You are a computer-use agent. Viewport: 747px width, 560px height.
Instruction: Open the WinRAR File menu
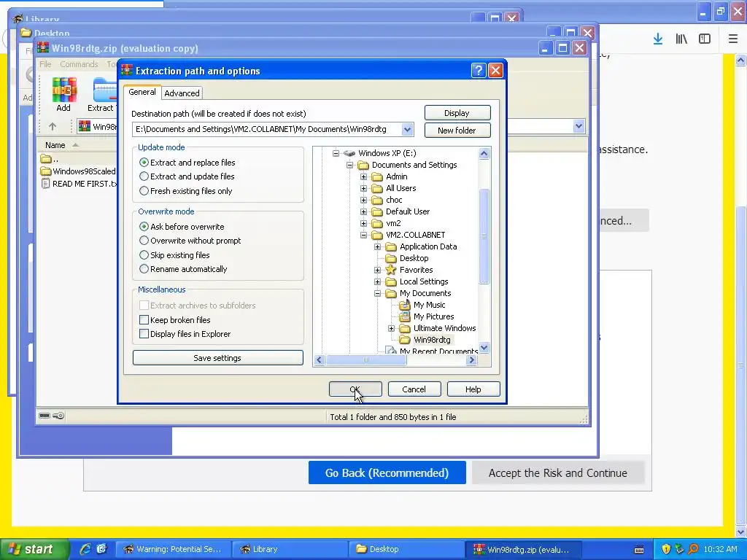pyautogui.click(x=45, y=64)
